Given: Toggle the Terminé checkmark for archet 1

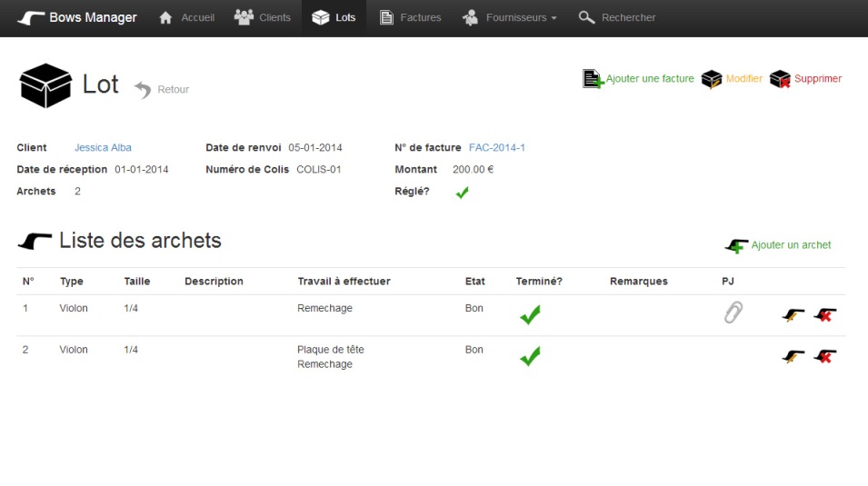Looking at the screenshot, I should tap(530, 314).
